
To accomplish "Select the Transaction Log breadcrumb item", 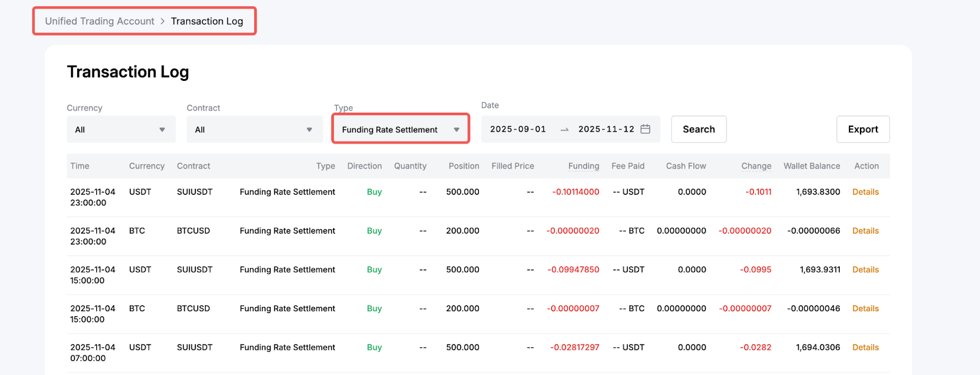I will pyautogui.click(x=206, y=21).
